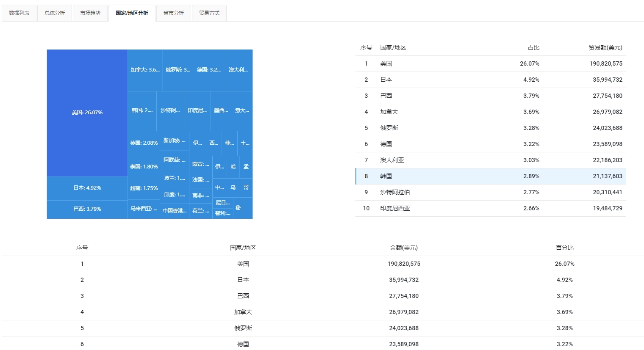Click the 新加坡 treemap cell
This screenshot has height=350, width=644.
pyautogui.click(x=175, y=141)
